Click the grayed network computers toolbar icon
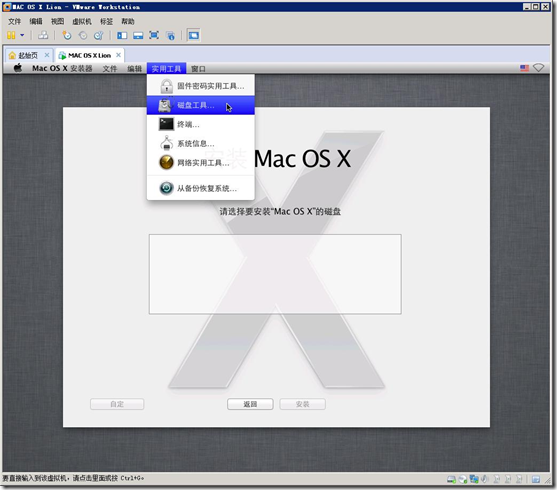Screen dimensions: 557x490 [43, 35]
